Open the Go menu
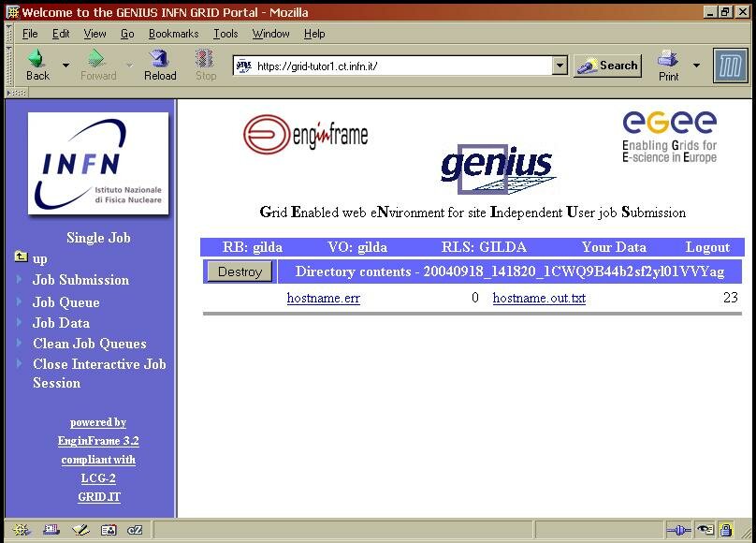This screenshot has width=756, height=543. [127, 34]
